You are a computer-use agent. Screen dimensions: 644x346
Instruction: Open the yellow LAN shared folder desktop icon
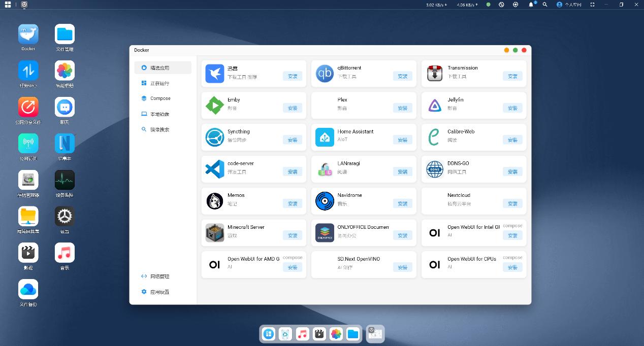[x=28, y=216]
